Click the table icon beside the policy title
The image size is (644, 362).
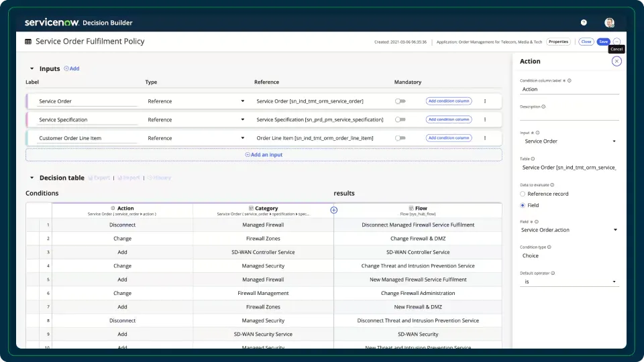coord(28,42)
